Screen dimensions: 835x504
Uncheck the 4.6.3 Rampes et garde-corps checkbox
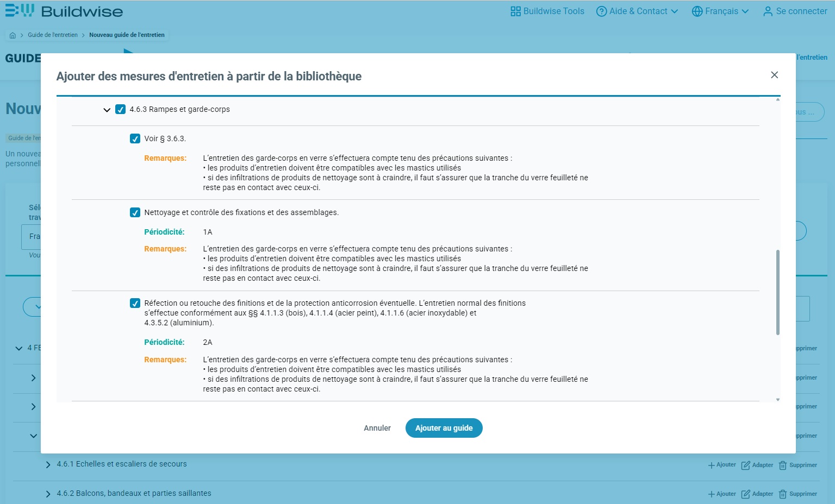click(x=121, y=110)
